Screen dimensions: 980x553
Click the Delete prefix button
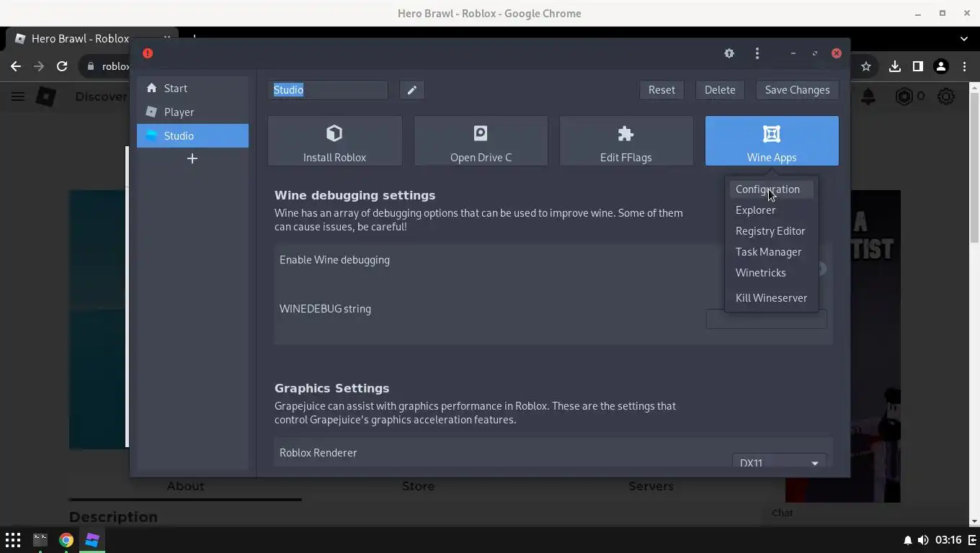[x=720, y=90]
